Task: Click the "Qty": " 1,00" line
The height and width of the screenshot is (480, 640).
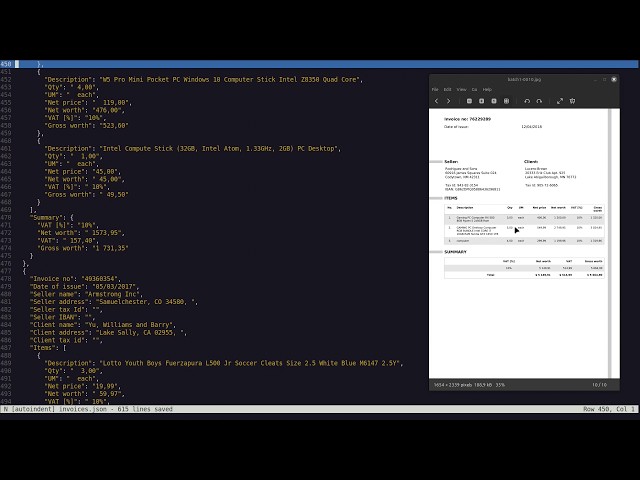Action: [73, 156]
